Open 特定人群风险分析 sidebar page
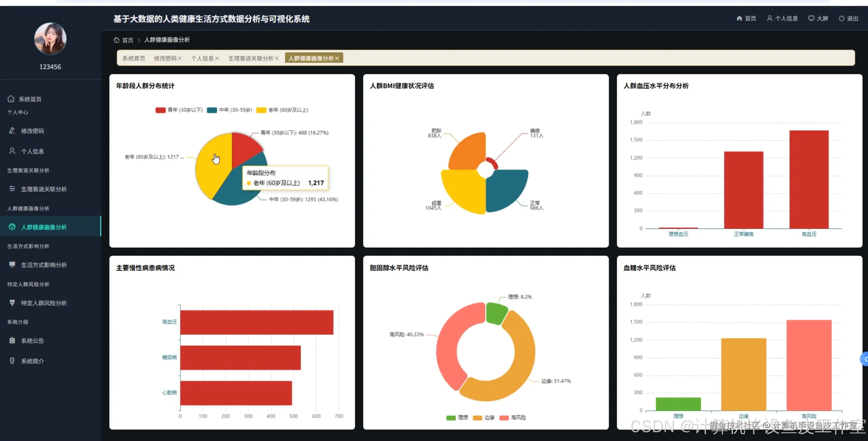 point(44,303)
